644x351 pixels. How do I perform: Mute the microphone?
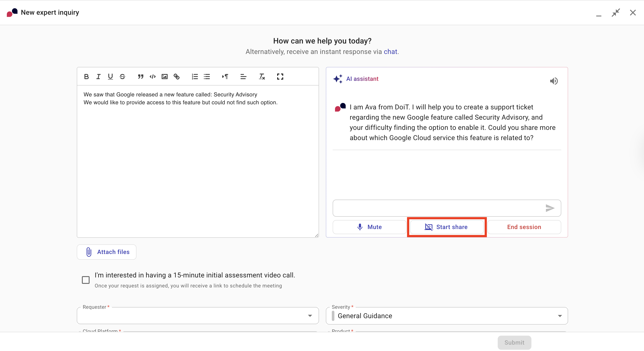click(x=369, y=227)
